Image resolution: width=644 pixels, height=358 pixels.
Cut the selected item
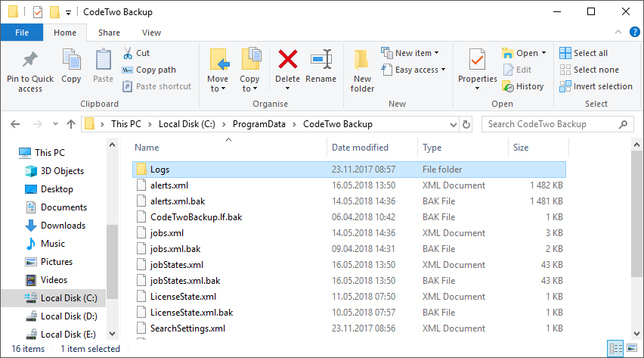(136, 53)
